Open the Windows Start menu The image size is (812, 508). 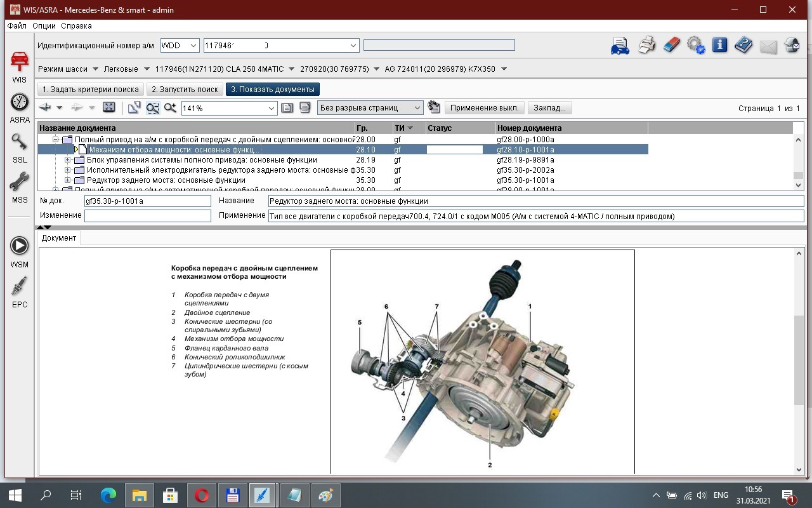point(15,495)
